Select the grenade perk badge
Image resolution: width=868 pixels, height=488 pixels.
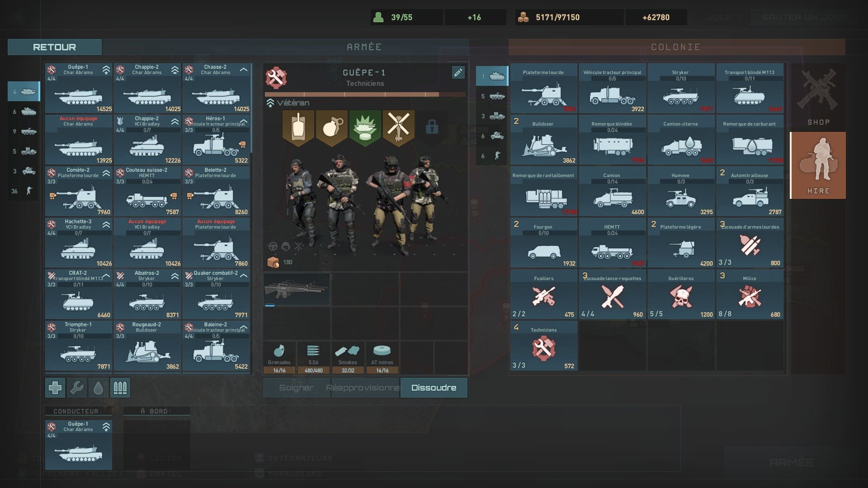coord(331,128)
